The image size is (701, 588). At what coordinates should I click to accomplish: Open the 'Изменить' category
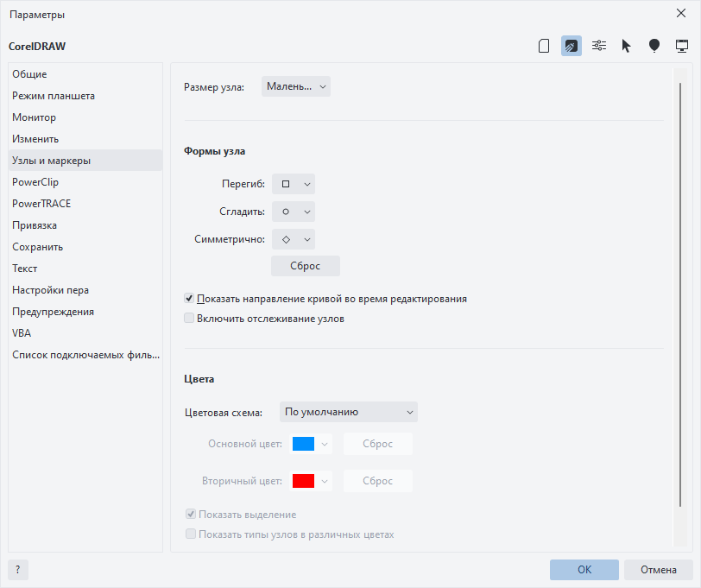point(85,139)
